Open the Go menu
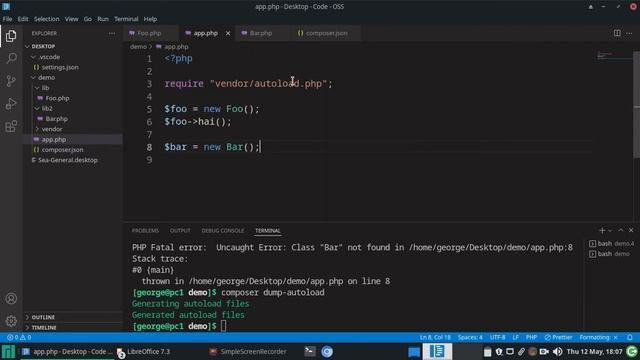 [88, 19]
